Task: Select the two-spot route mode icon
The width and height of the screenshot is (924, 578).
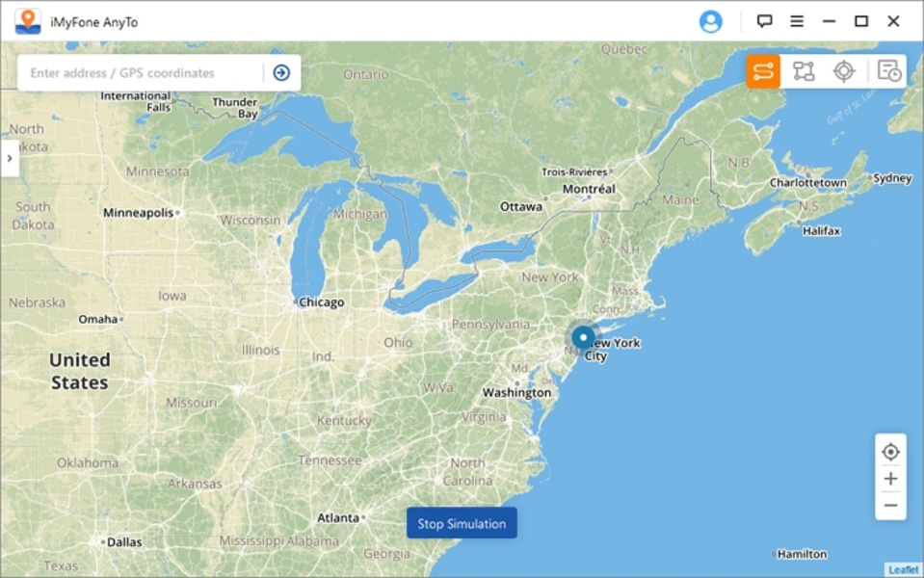Action: pos(763,71)
